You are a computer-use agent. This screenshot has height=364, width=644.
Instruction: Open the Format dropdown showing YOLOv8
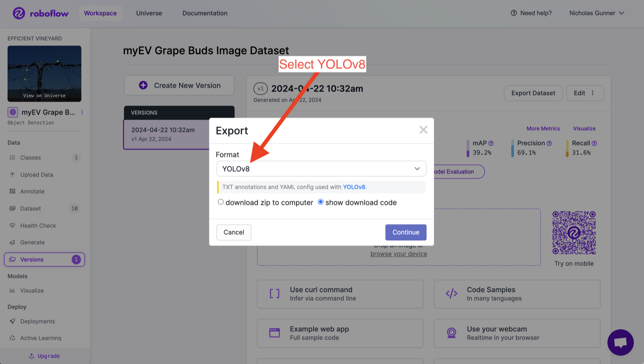tap(321, 169)
